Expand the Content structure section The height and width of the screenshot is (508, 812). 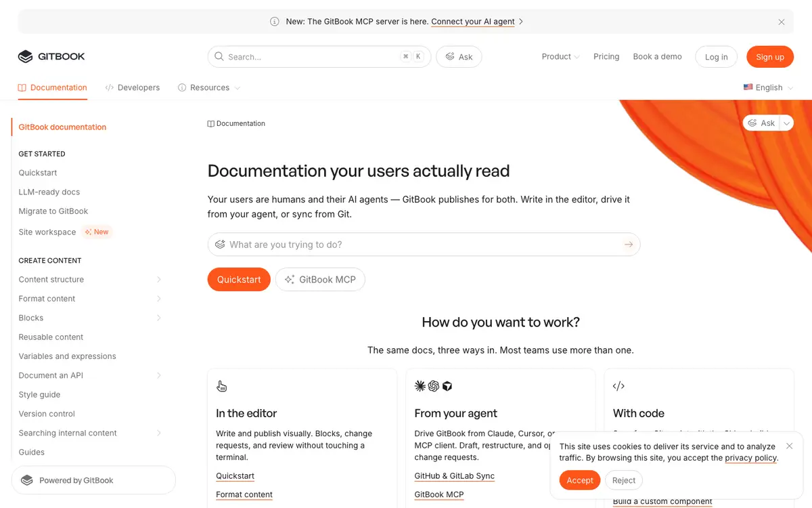159,280
